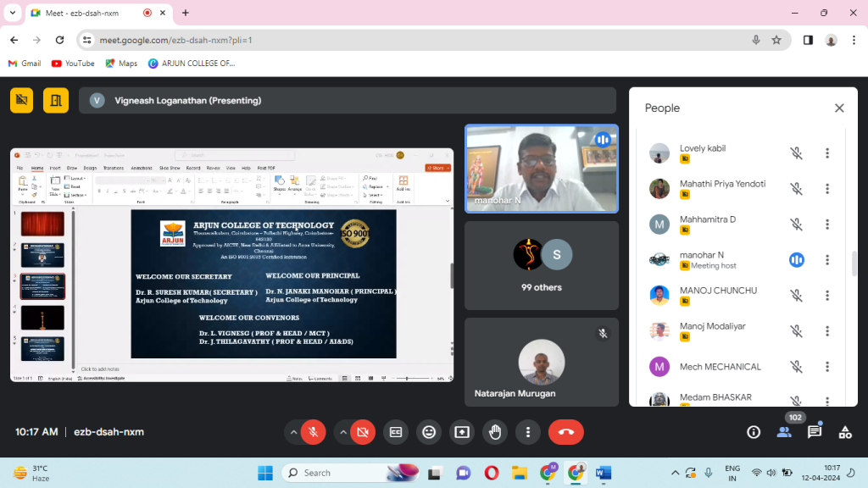Open the Chrome tab search dropdown
The width and height of the screenshot is (868, 488).
(x=13, y=13)
